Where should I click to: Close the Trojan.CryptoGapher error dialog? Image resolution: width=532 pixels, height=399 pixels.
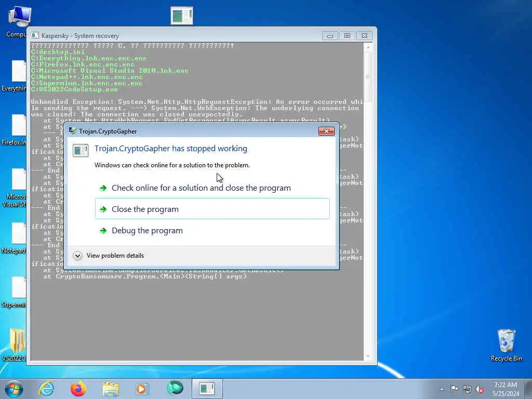(x=326, y=131)
